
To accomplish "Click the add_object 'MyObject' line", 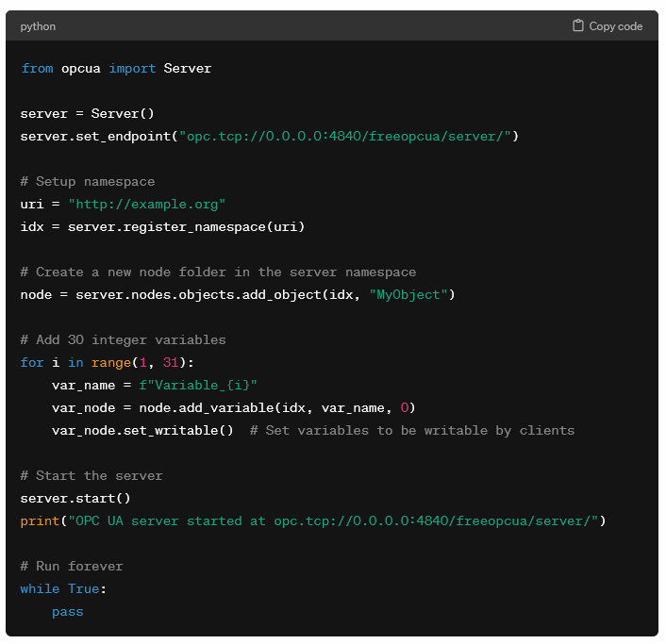I will pyautogui.click(x=238, y=294).
